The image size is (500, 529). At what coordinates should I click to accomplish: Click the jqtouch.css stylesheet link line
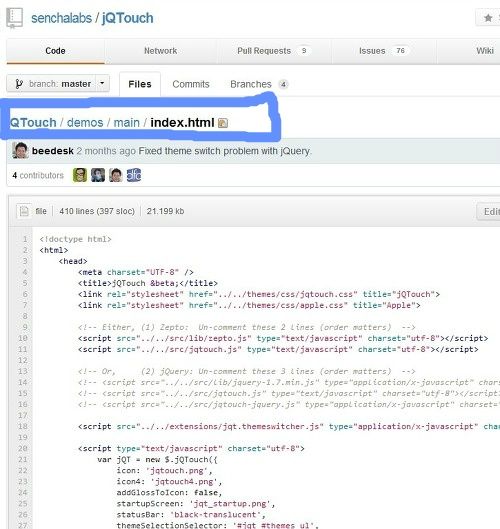coord(259,294)
